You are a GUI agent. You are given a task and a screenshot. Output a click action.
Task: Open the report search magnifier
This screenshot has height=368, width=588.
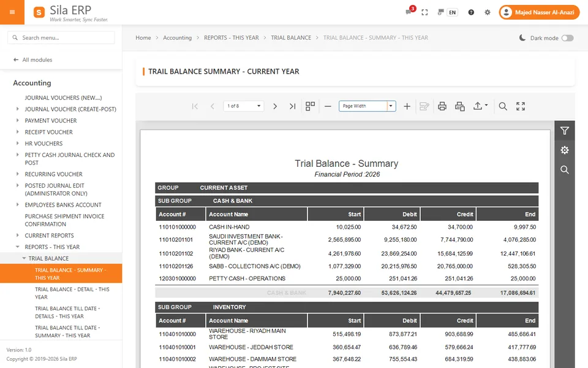[503, 106]
